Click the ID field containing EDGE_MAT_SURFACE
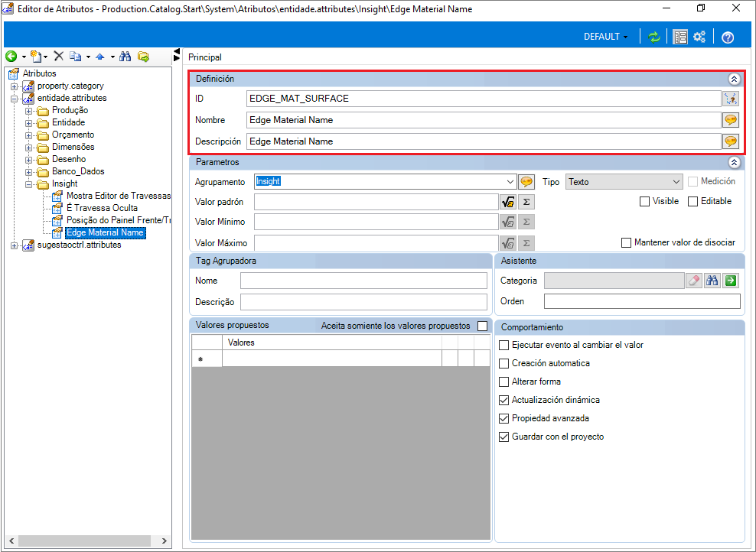Viewport: 756px width, 552px height. click(x=484, y=99)
